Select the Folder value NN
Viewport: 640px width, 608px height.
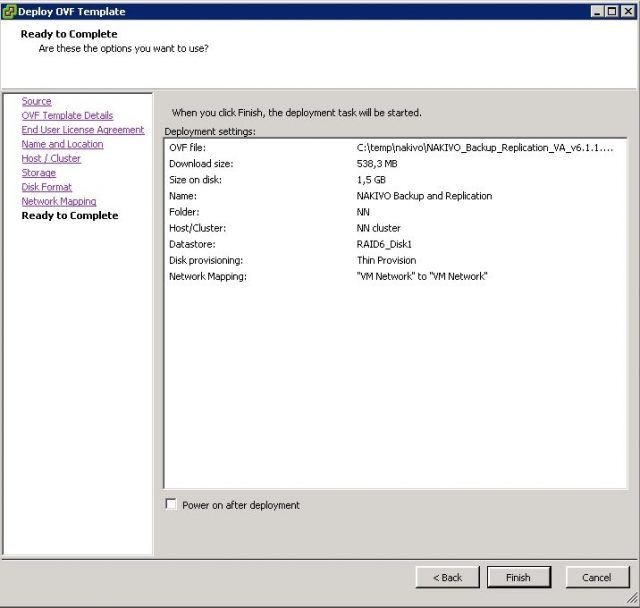(363, 212)
